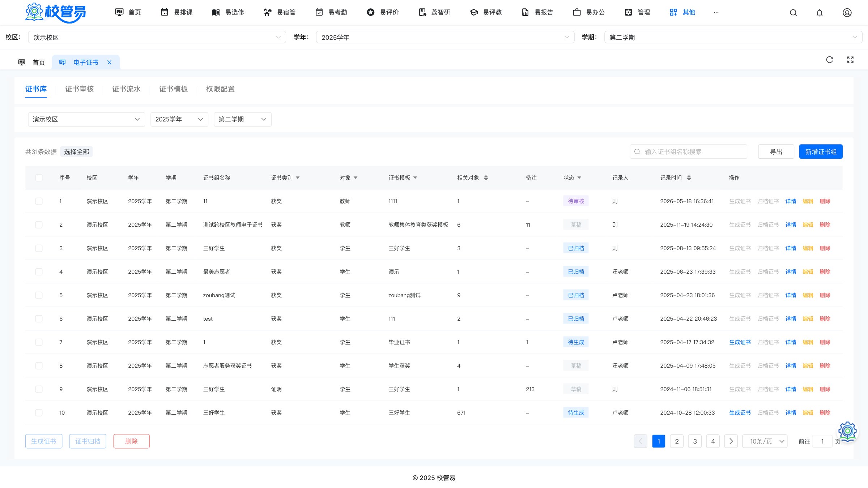This screenshot has width=868, height=488.
Task: Filter by 状态 column arrow
Action: (x=579, y=178)
